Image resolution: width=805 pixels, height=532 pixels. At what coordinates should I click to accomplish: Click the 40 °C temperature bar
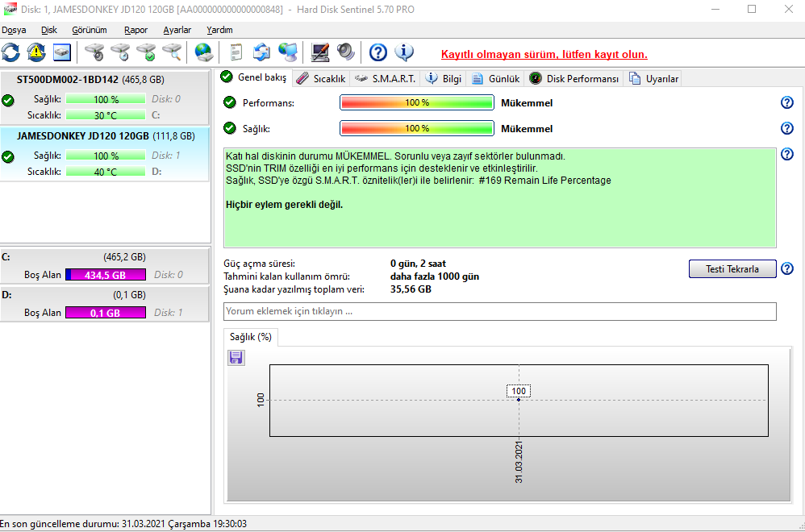106,172
